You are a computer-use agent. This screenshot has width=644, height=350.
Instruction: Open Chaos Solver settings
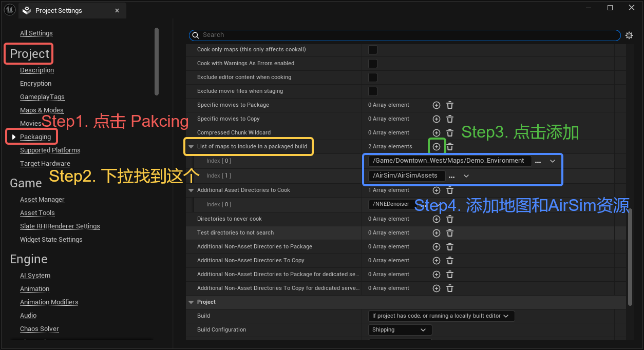[40, 329]
